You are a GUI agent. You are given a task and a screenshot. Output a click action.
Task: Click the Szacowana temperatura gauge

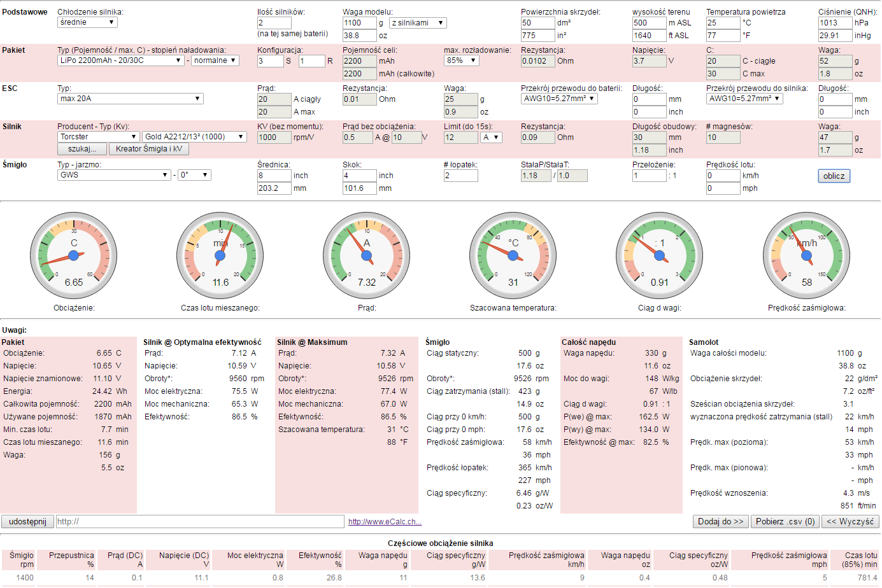coord(513,255)
